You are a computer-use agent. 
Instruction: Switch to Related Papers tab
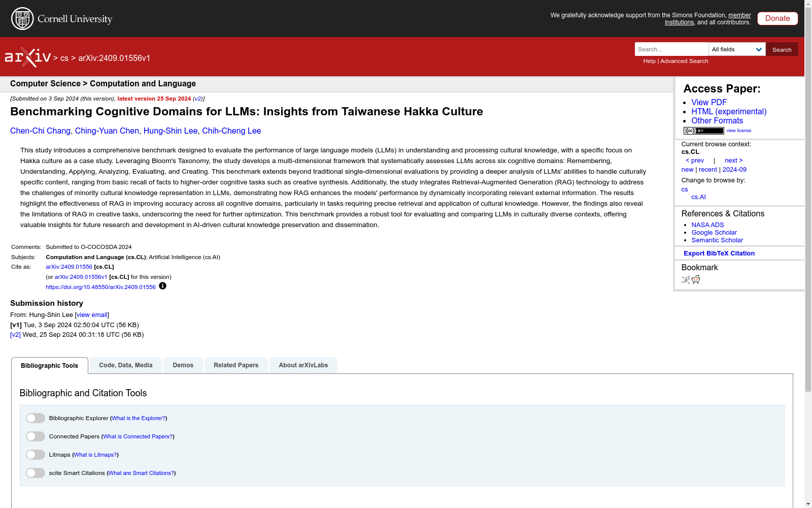click(236, 365)
